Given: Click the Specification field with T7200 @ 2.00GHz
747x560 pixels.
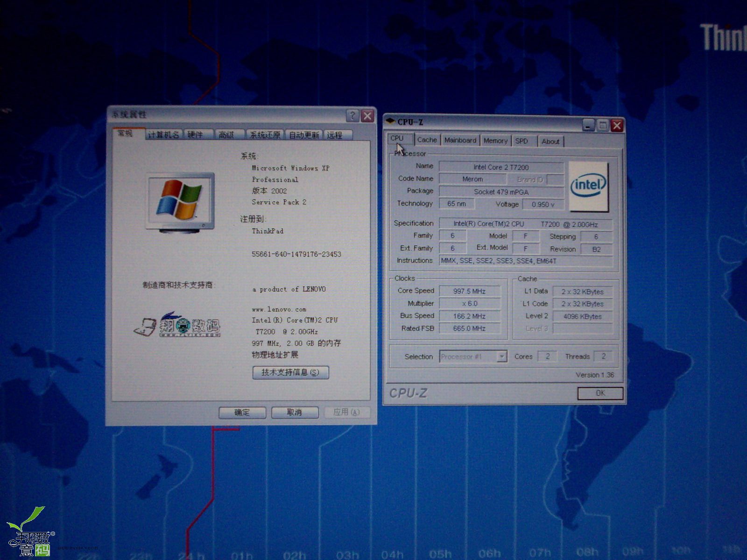Looking at the screenshot, I should [526, 224].
